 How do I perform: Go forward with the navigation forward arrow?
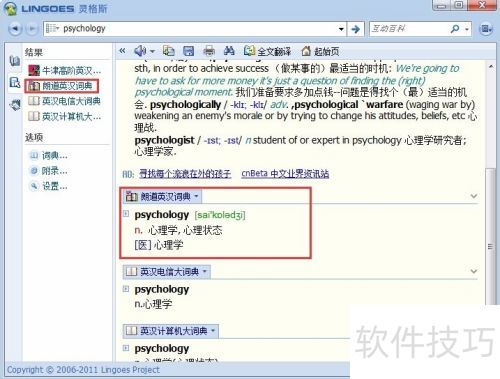click(x=32, y=29)
